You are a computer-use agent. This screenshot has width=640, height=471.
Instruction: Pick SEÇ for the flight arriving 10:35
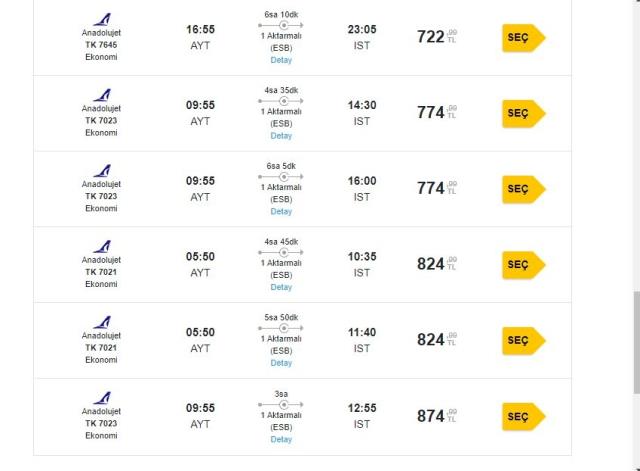pos(524,265)
